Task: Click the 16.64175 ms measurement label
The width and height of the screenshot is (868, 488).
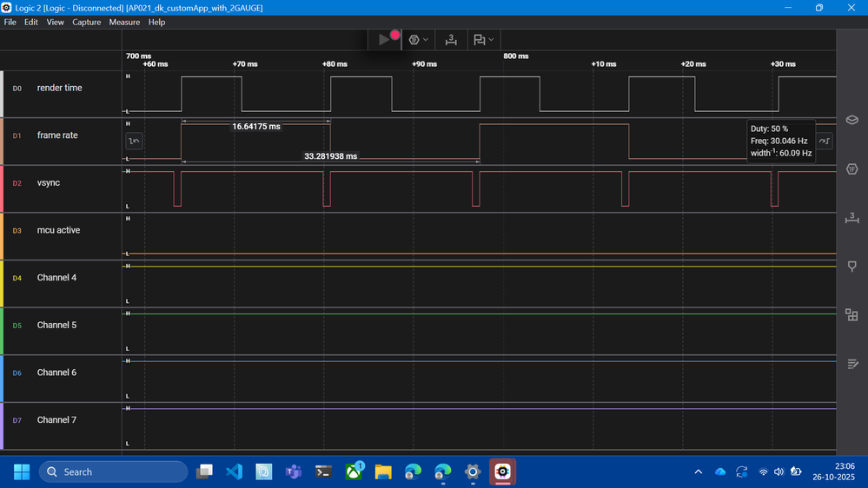Action: pos(256,127)
